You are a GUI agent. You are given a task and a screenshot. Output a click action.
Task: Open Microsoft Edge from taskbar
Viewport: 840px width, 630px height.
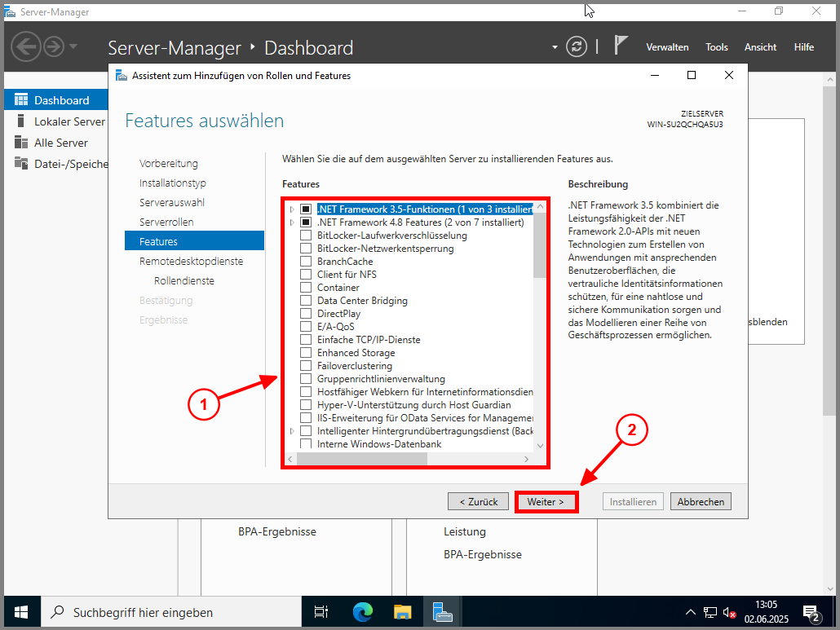[362, 612]
